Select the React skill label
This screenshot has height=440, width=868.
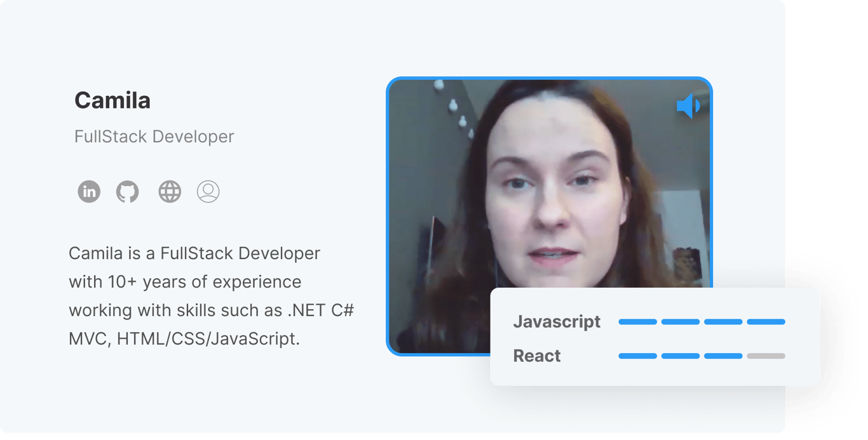(x=537, y=356)
